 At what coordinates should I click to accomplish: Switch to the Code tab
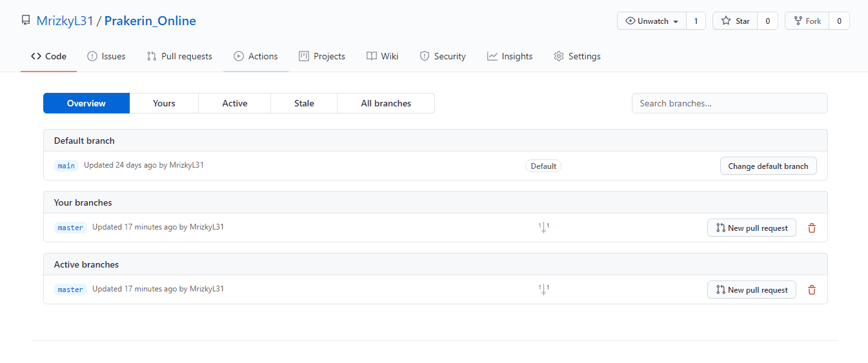click(x=48, y=56)
